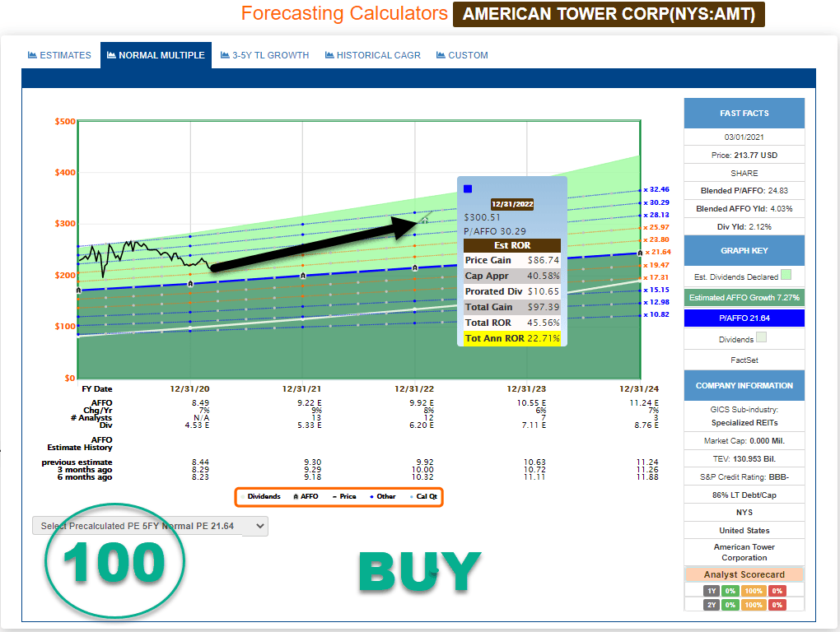This screenshot has height=632, width=840.
Task: Click the GRAPH KEY panel header
Action: pos(744,250)
